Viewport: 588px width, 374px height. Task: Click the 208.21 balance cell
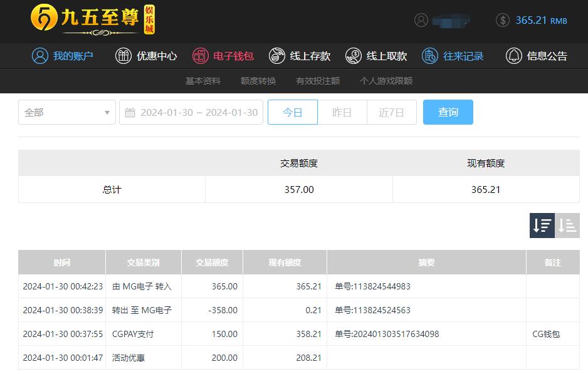pyautogui.click(x=308, y=358)
